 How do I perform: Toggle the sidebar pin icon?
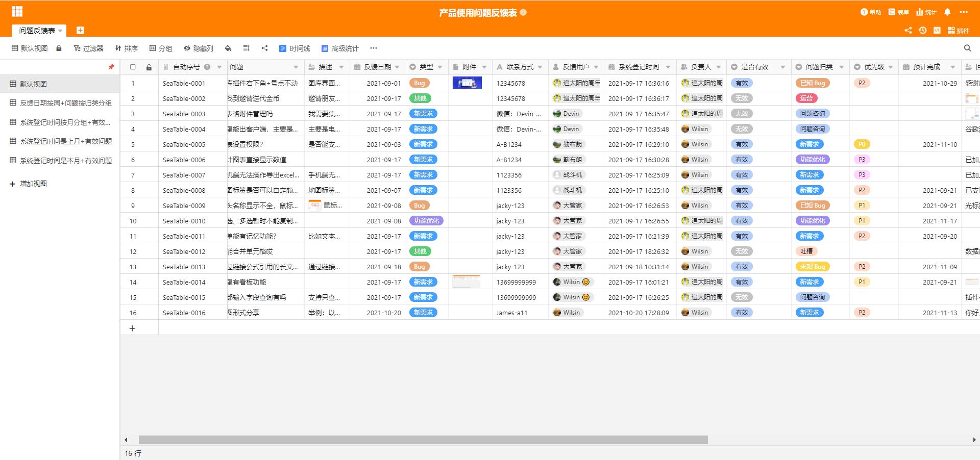click(x=110, y=66)
